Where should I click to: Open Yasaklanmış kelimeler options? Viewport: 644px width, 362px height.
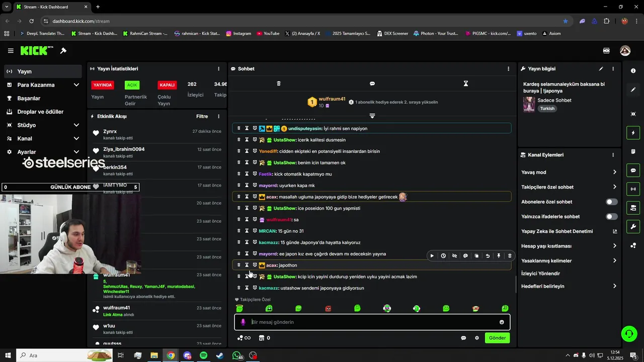pyautogui.click(x=614, y=261)
